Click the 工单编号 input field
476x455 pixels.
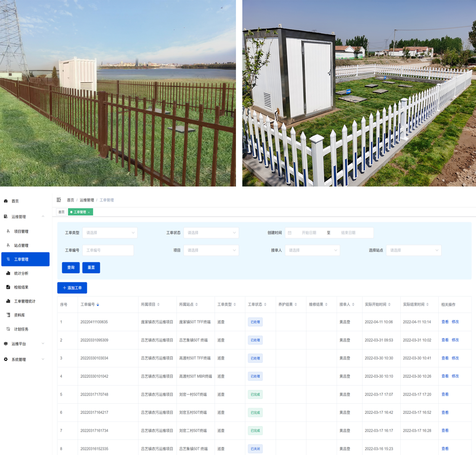(108, 250)
